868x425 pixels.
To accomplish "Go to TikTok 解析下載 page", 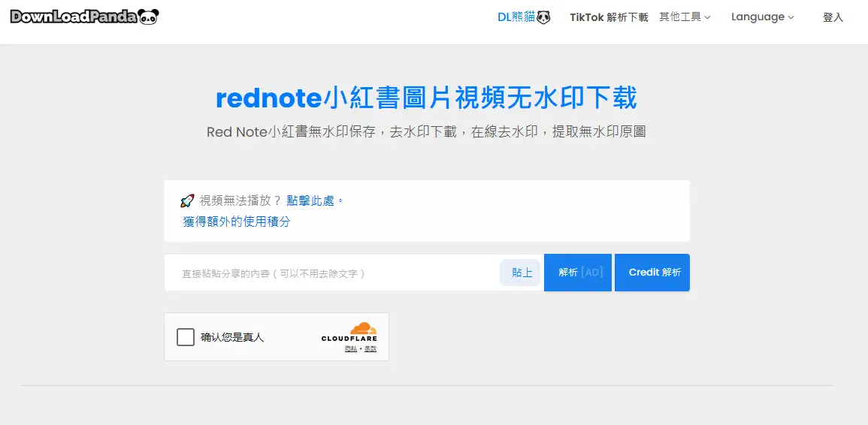I will (x=609, y=17).
